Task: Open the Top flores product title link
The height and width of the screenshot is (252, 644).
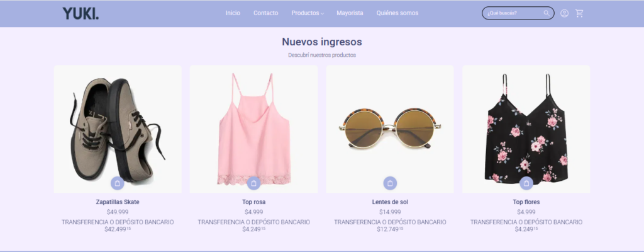Action: [x=526, y=202]
